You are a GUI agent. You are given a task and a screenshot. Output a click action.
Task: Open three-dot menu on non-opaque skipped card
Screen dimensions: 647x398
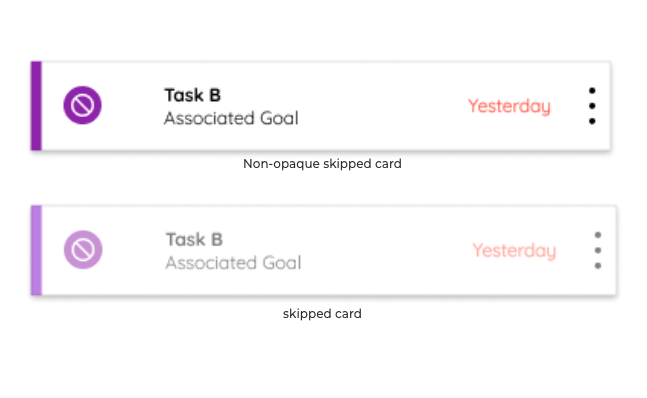(592, 106)
